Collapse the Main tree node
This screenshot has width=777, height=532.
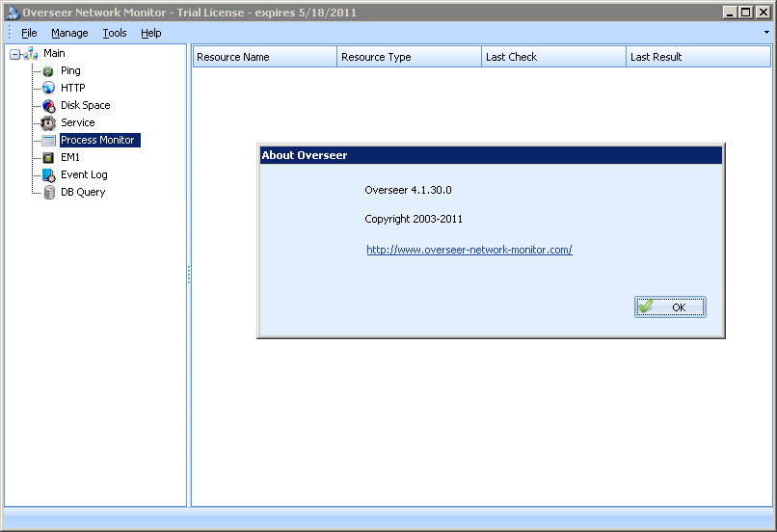click(14, 54)
